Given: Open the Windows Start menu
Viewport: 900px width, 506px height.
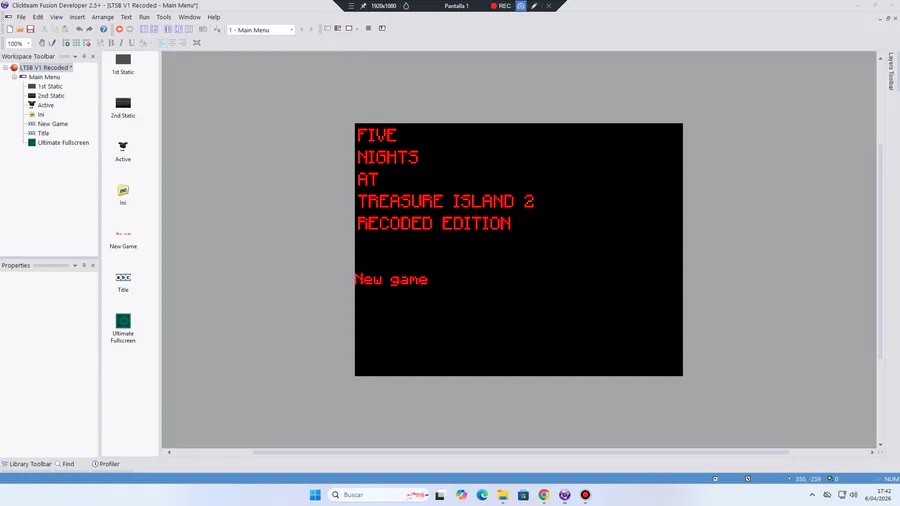Looking at the screenshot, I should (x=315, y=495).
